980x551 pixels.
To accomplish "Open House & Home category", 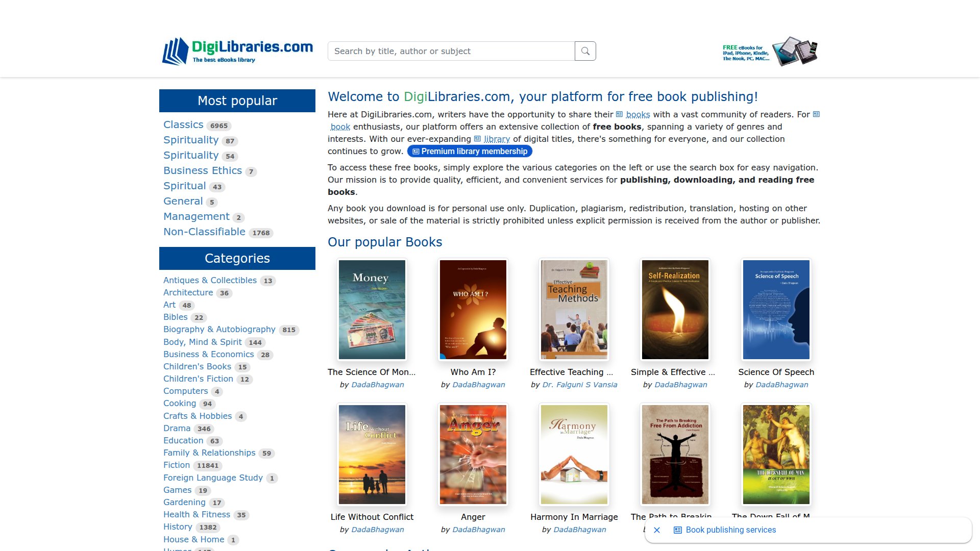I will pos(193,539).
